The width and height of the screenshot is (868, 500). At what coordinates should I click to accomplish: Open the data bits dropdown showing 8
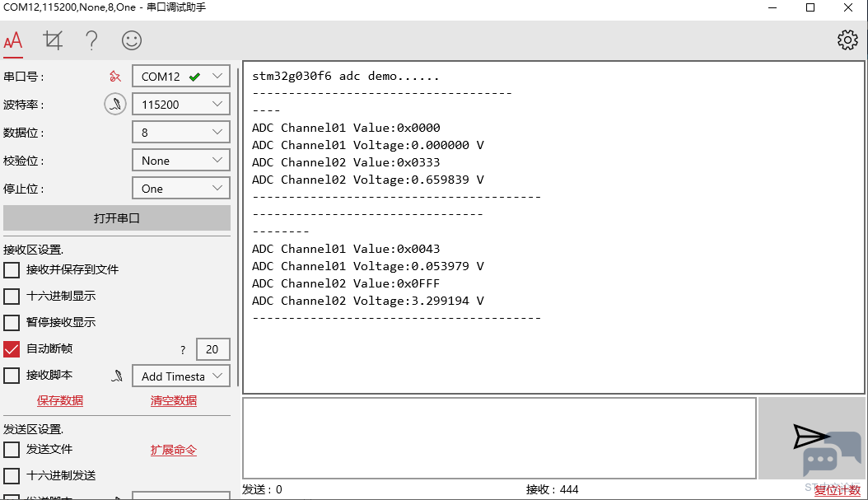point(181,133)
